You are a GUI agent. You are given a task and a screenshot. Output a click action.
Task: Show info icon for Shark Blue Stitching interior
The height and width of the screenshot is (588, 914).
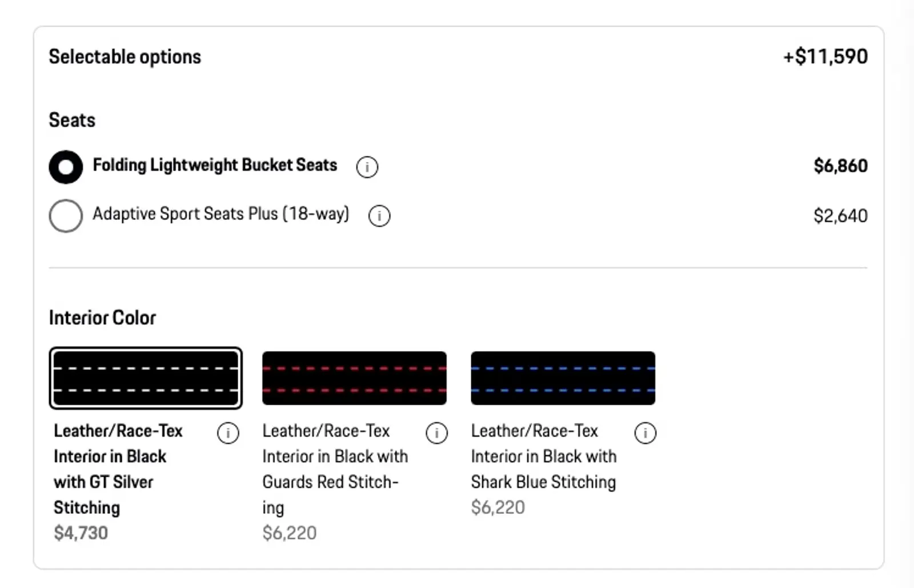(645, 433)
